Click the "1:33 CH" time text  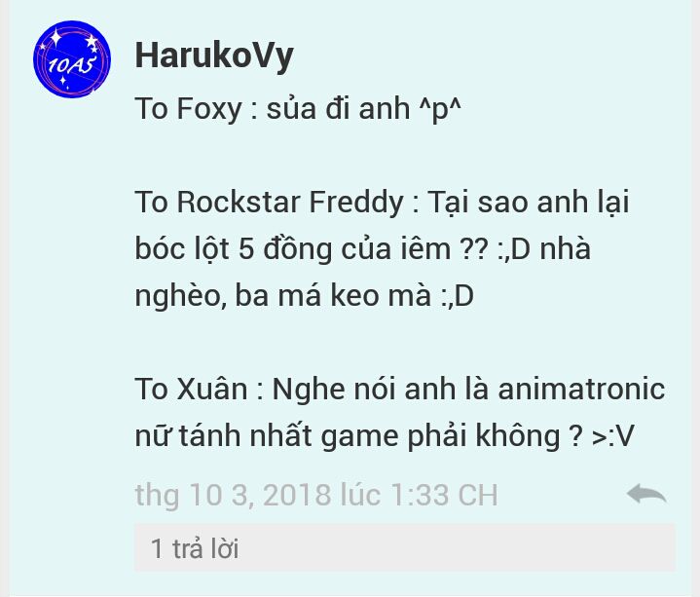pos(444,495)
